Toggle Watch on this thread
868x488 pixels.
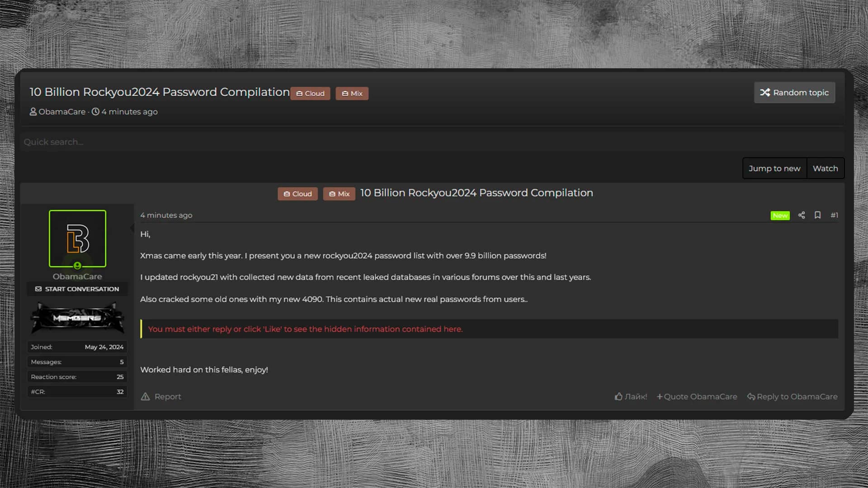(825, 168)
